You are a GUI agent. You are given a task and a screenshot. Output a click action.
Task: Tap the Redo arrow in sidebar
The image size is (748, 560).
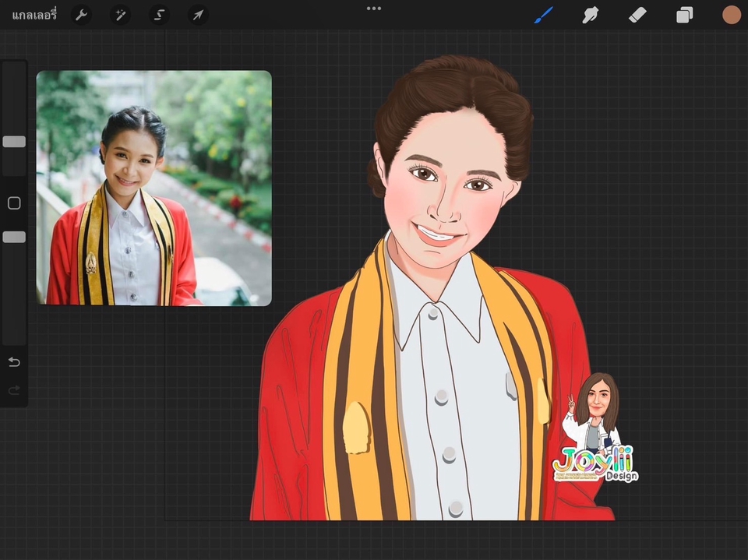(x=14, y=390)
